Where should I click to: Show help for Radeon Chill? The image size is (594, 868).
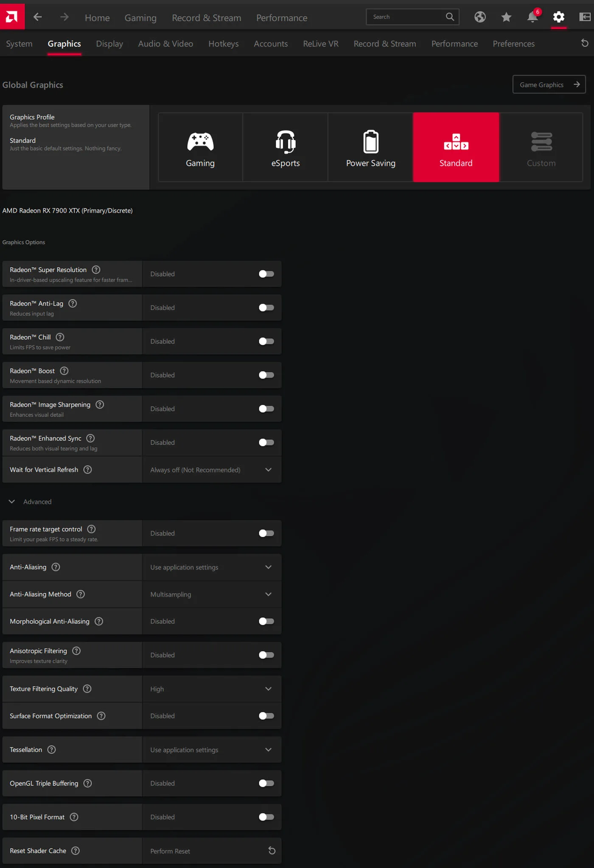pos(60,337)
